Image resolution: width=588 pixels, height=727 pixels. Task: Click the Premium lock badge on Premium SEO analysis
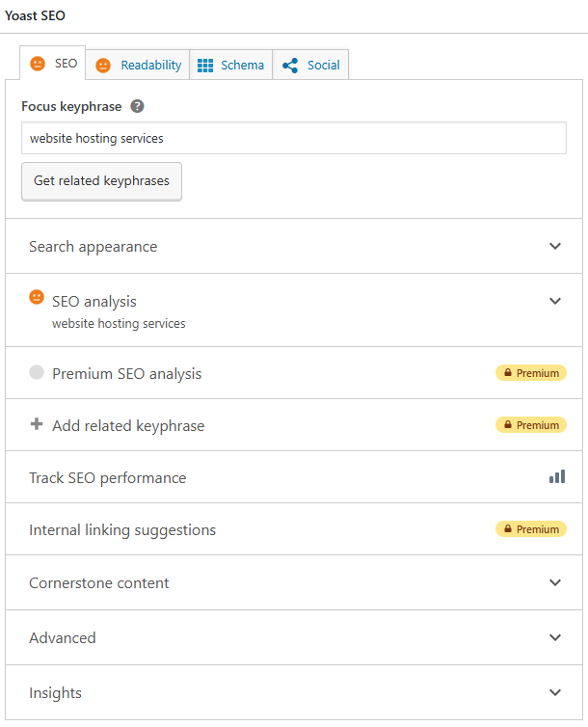530,373
